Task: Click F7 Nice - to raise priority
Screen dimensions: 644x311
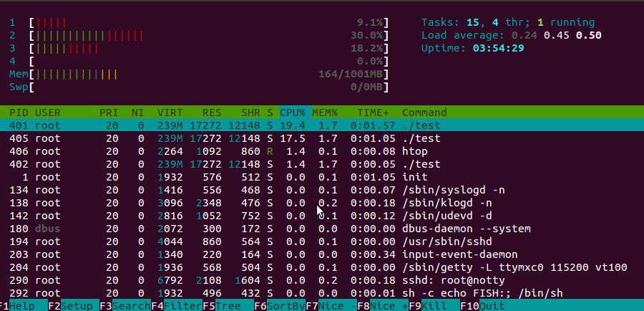Action: click(331, 306)
